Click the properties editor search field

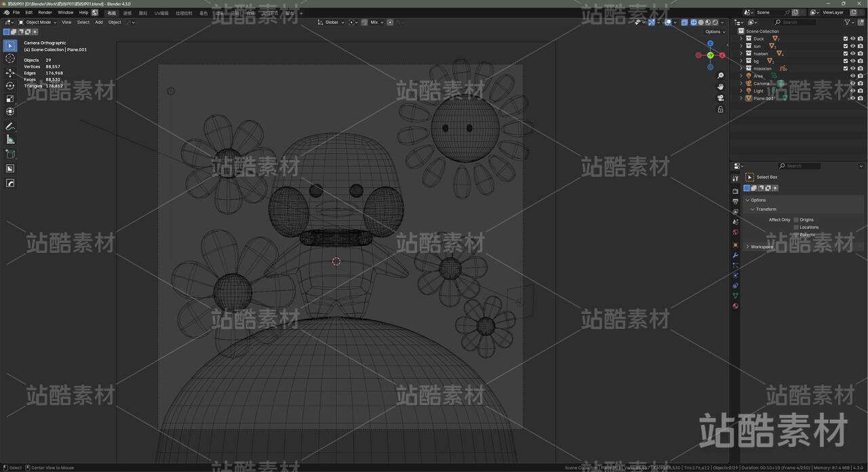[799, 166]
